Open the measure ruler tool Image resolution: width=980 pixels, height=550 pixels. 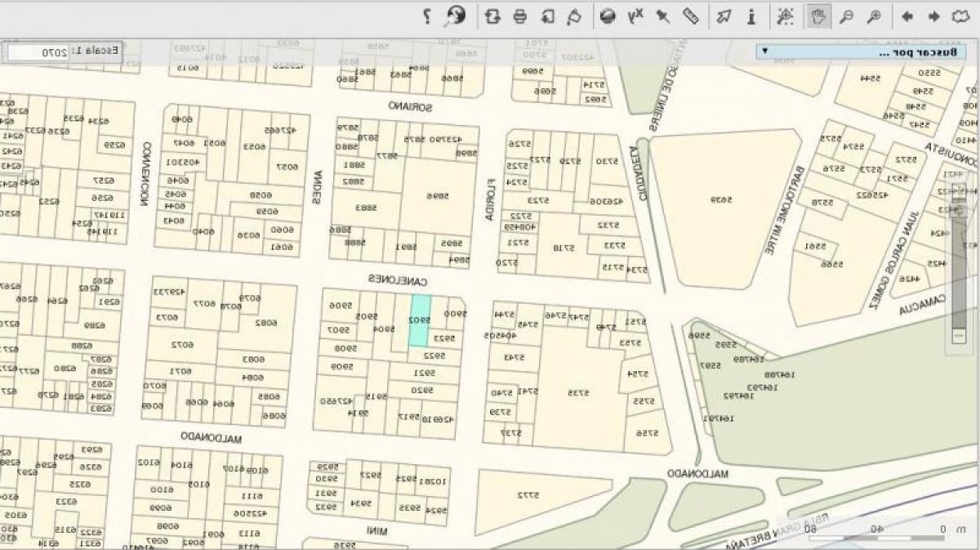(x=691, y=16)
